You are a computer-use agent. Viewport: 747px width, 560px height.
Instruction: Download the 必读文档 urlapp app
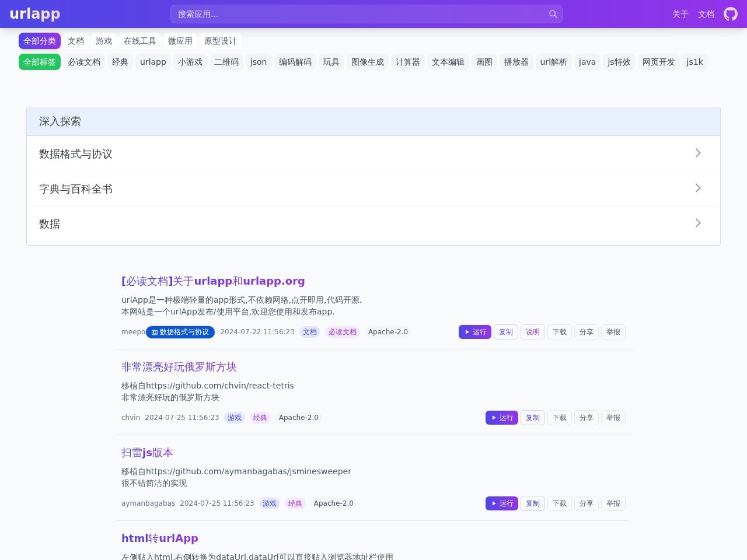point(560,332)
